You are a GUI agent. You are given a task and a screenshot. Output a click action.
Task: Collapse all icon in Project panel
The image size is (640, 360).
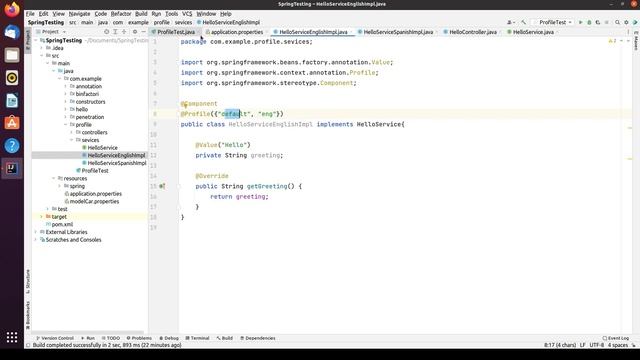coord(124,32)
